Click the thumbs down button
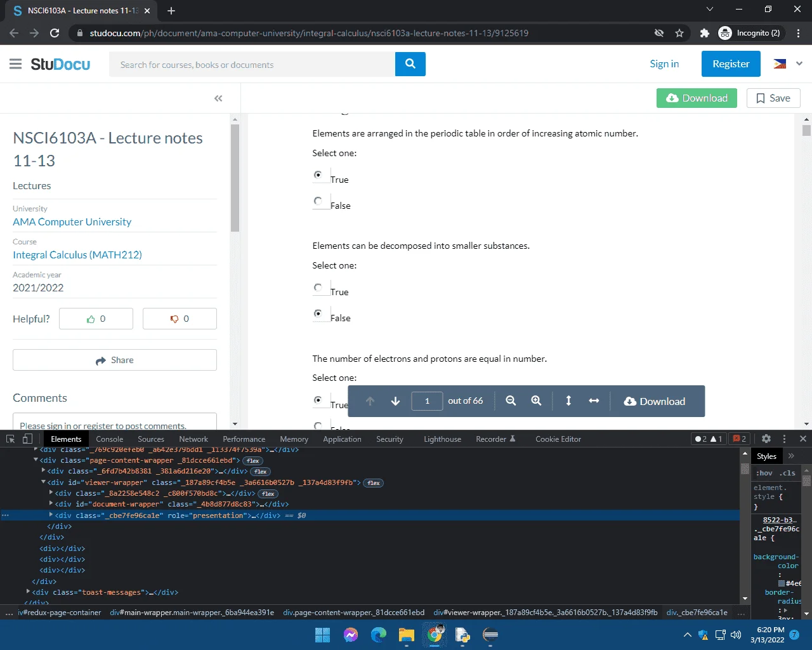 coord(180,319)
